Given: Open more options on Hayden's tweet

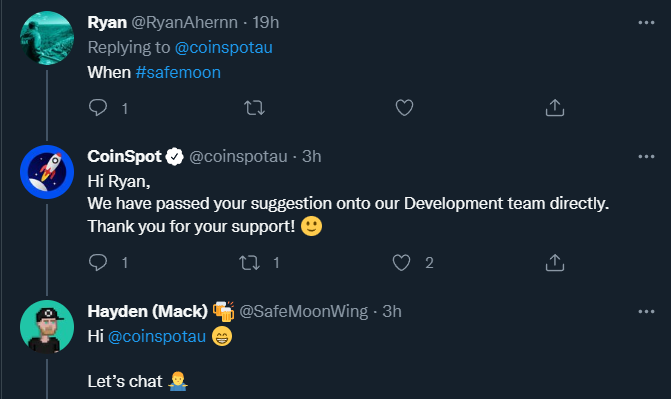Looking at the screenshot, I should click(x=646, y=312).
